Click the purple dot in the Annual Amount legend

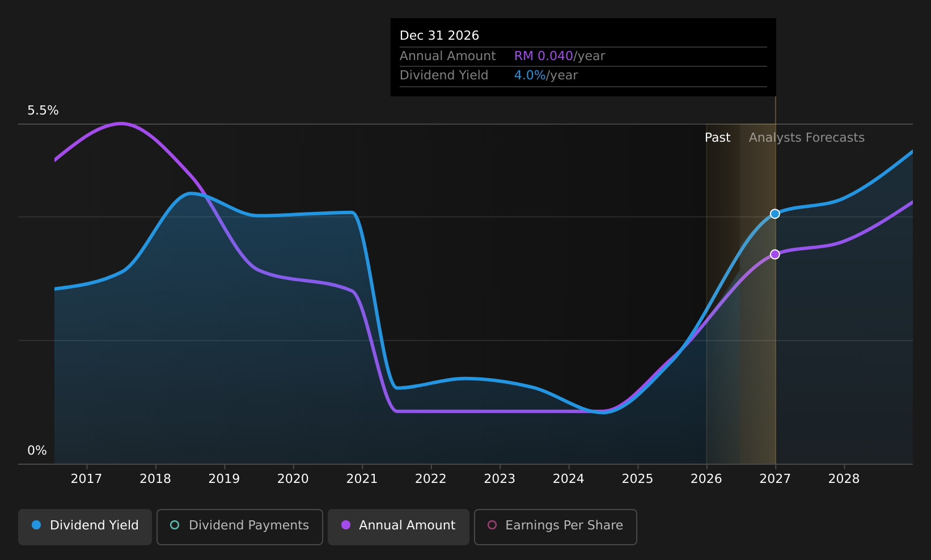click(346, 525)
